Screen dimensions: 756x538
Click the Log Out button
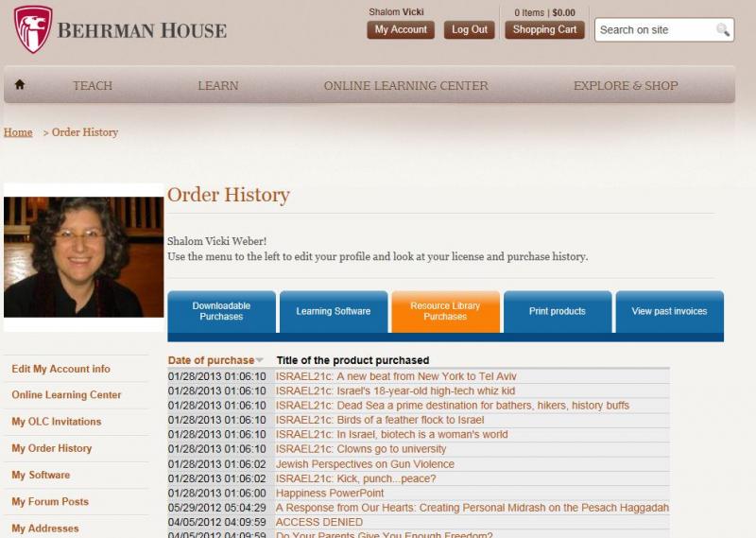coord(469,30)
